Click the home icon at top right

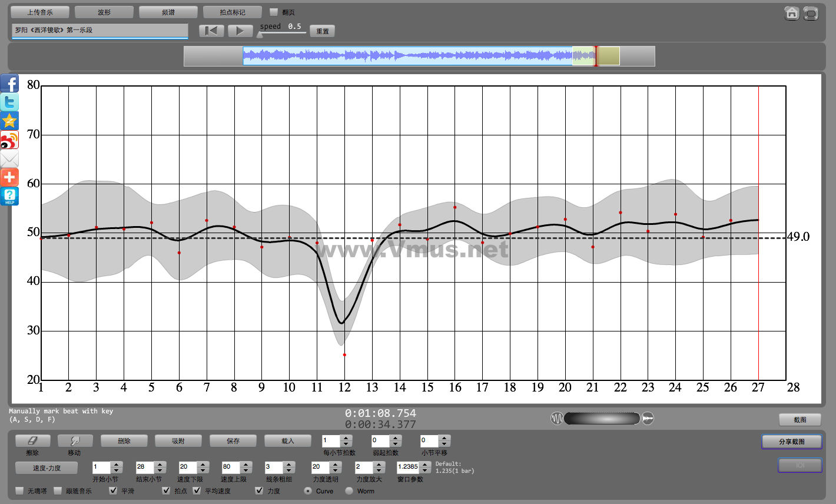pyautogui.click(x=792, y=13)
